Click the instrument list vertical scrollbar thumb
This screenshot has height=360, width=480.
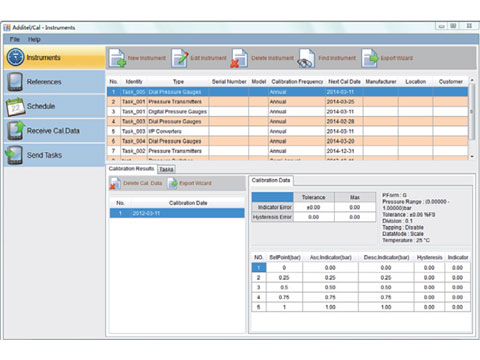coord(472,111)
